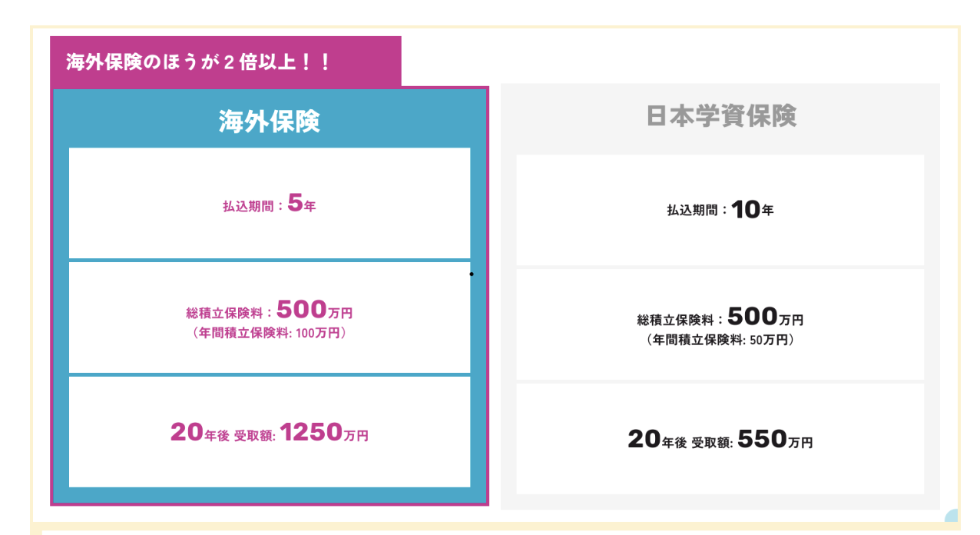Viewport: 980px width, 535px height.
Task: Click the pink banner 海外保険のほうが2倍以上!!
Action: (x=226, y=61)
